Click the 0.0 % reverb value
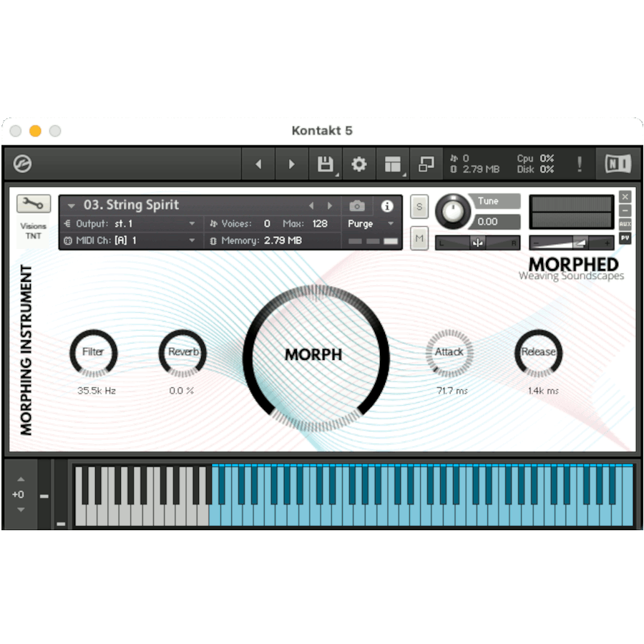 point(181,391)
